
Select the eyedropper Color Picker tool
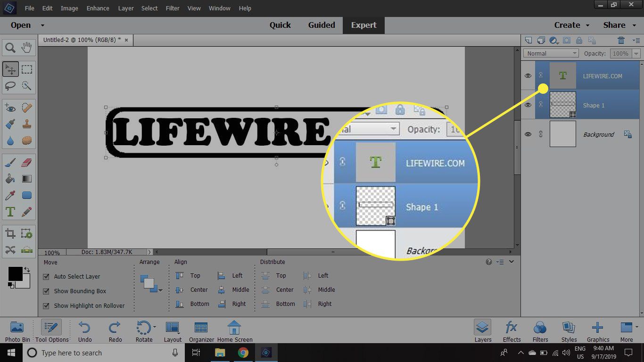(x=10, y=195)
